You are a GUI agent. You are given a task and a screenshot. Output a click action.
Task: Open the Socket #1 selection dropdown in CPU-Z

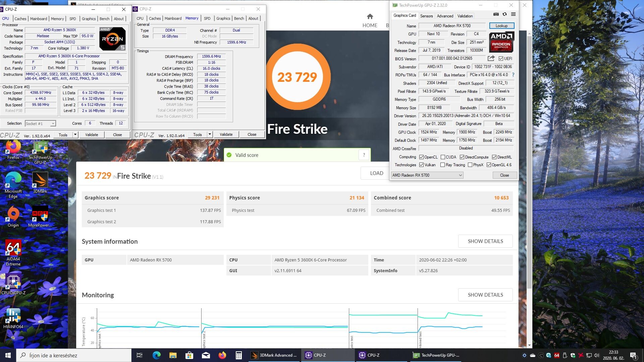click(40, 124)
